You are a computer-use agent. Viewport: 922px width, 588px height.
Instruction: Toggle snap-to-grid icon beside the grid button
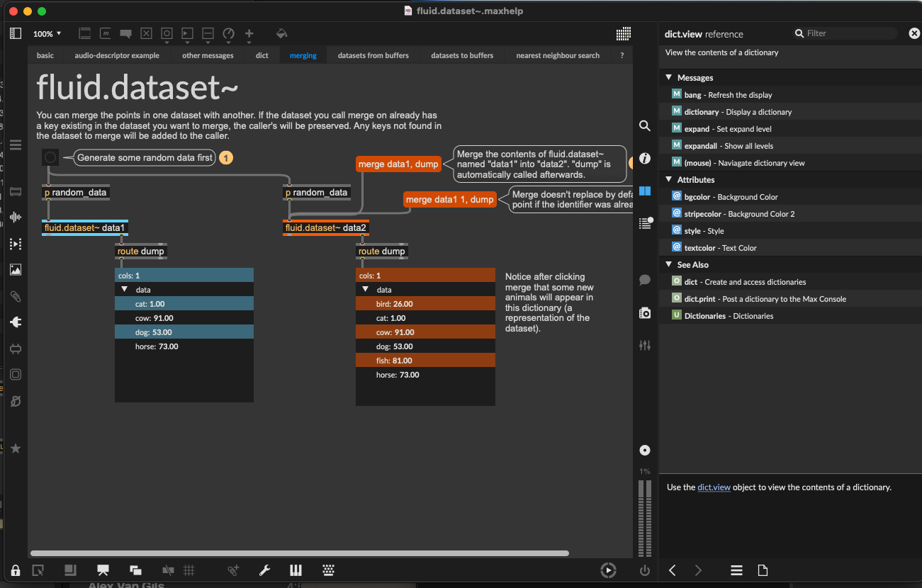point(168,570)
